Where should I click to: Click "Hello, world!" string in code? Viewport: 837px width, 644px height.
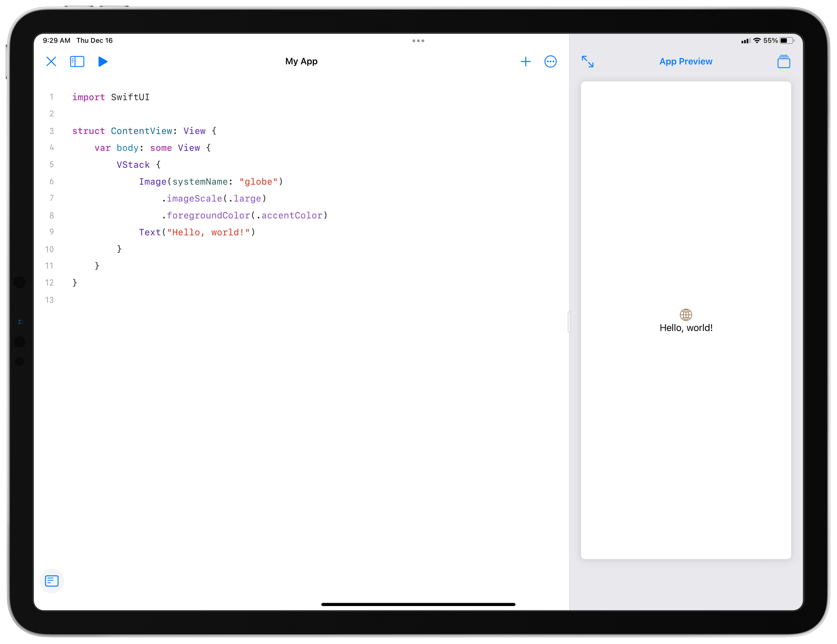click(x=208, y=233)
